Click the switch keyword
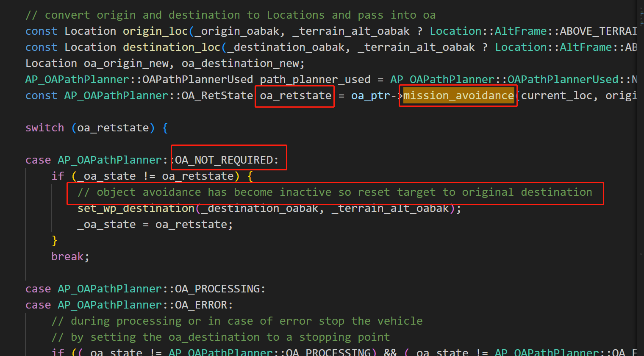 coord(44,128)
